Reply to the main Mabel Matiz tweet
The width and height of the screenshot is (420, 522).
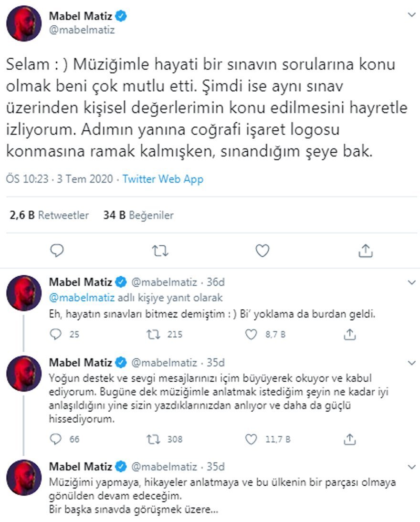pos(56,251)
